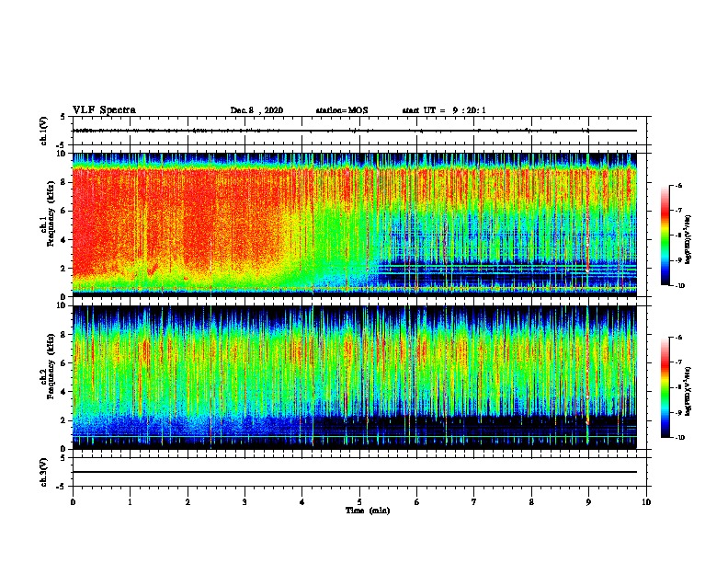Click time axis tick label "2"
This screenshot has width=728, height=563.
[188, 502]
